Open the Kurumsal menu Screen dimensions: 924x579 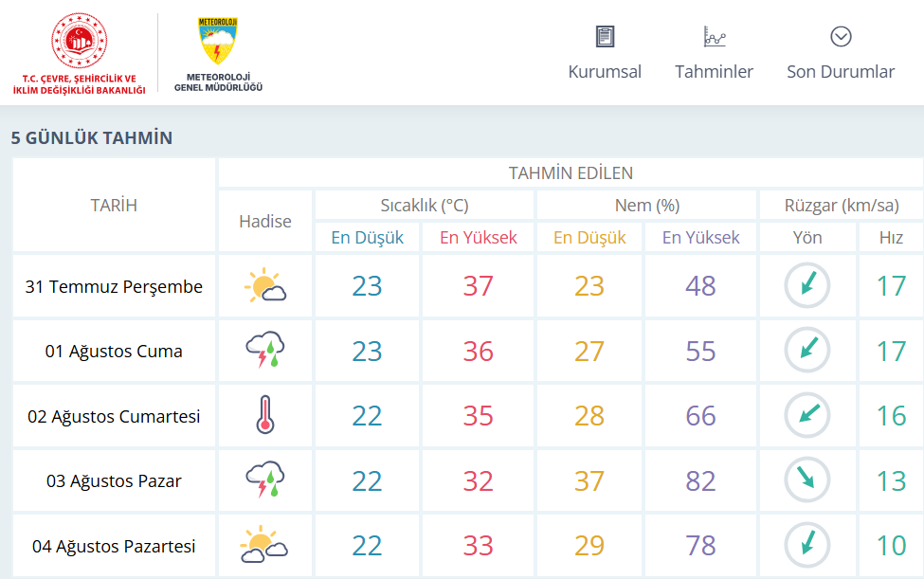605,53
